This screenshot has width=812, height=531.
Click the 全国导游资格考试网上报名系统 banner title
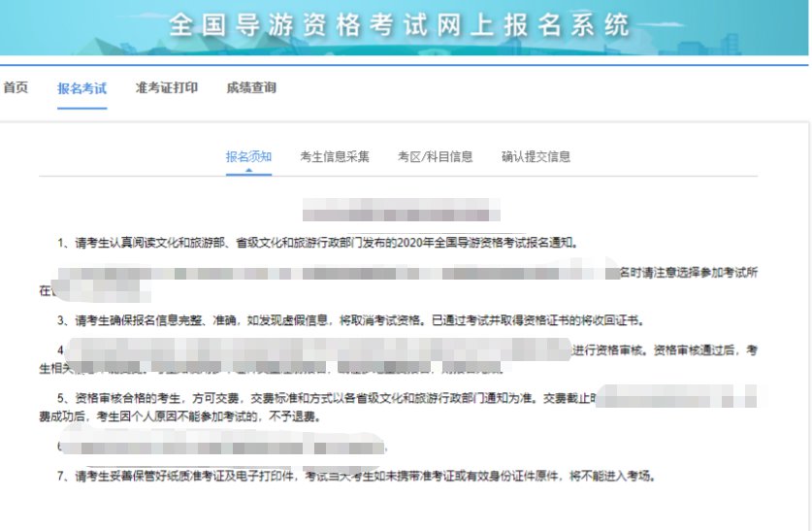point(399,25)
